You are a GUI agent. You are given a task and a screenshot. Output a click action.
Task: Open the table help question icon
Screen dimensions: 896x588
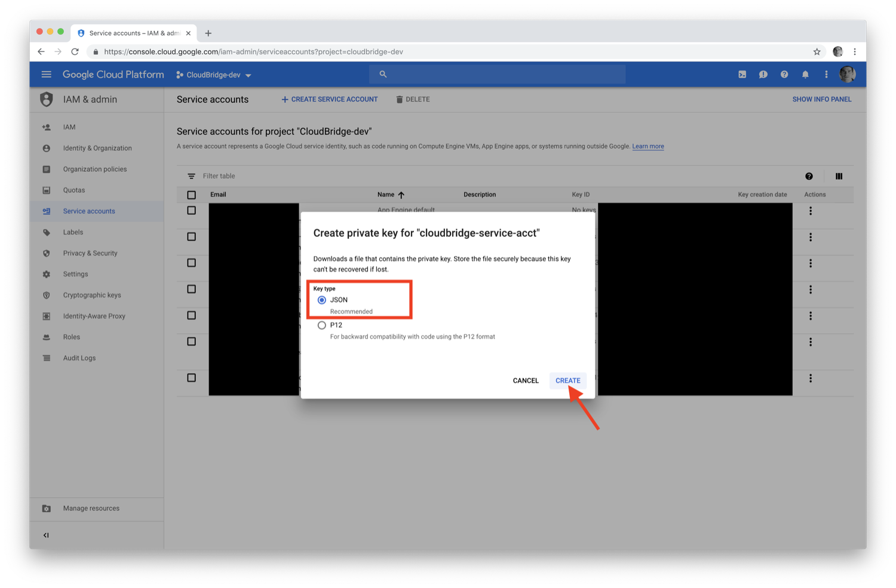click(809, 176)
